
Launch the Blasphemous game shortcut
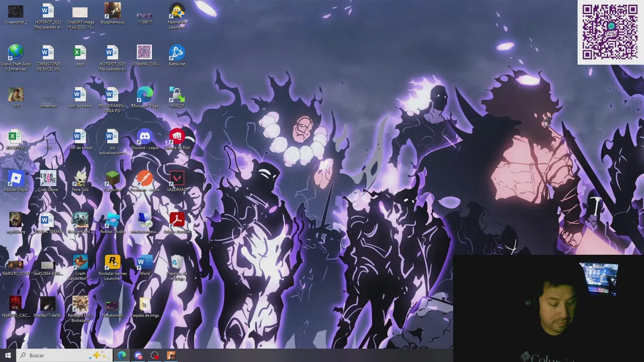[112, 14]
